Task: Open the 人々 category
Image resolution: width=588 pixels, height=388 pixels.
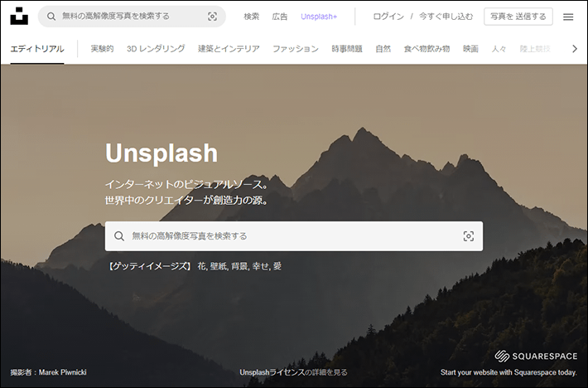Action: [499, 49]
